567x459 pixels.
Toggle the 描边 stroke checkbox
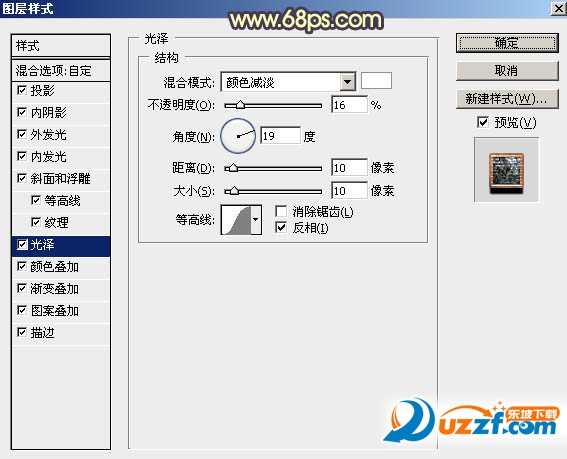click(x=22, y=332)
